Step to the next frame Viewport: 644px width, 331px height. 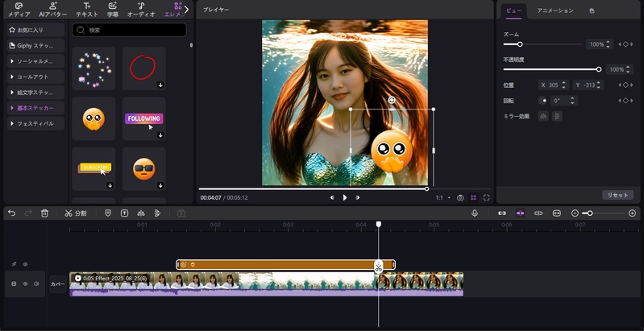[358, 197]
